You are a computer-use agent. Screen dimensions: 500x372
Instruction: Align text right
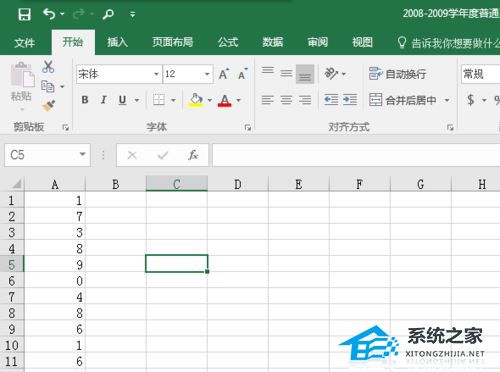(305, 100)
